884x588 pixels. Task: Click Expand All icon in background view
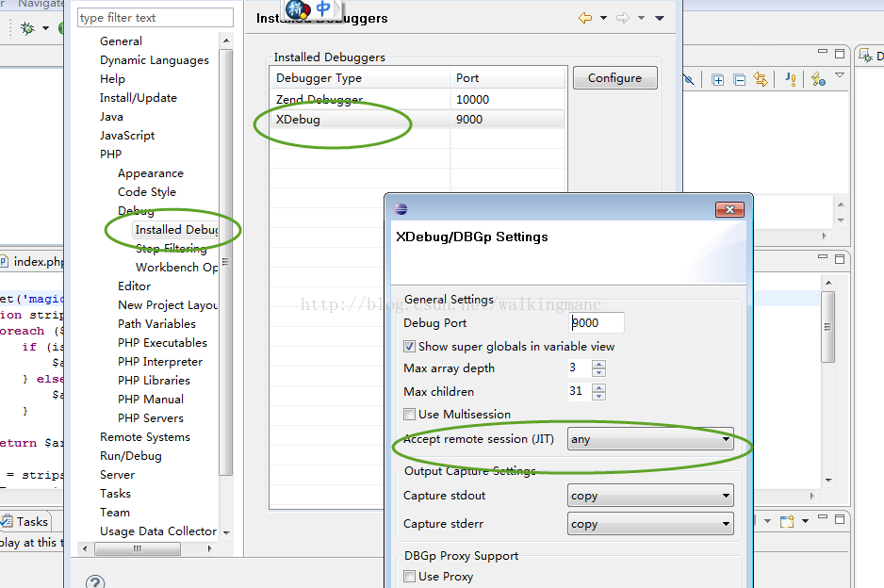click(718, 80)
